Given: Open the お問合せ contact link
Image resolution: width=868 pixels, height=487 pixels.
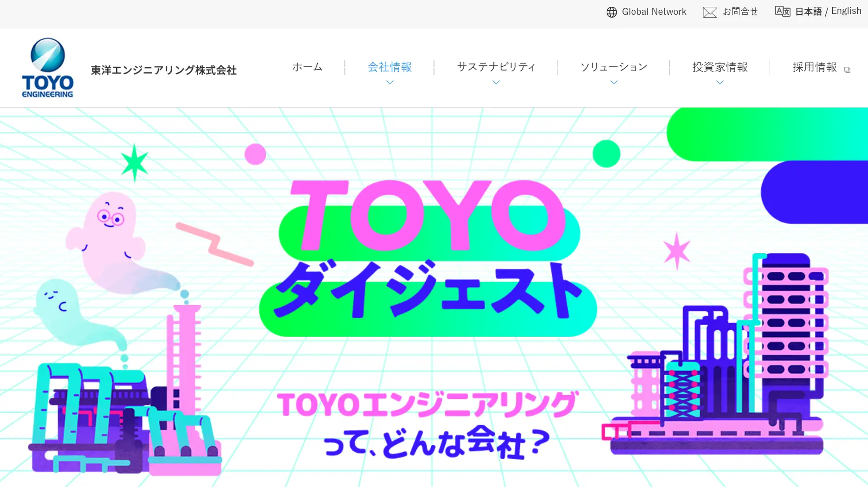Looking at the screenshot, I should pyautogui.click(x=740, y=12).
